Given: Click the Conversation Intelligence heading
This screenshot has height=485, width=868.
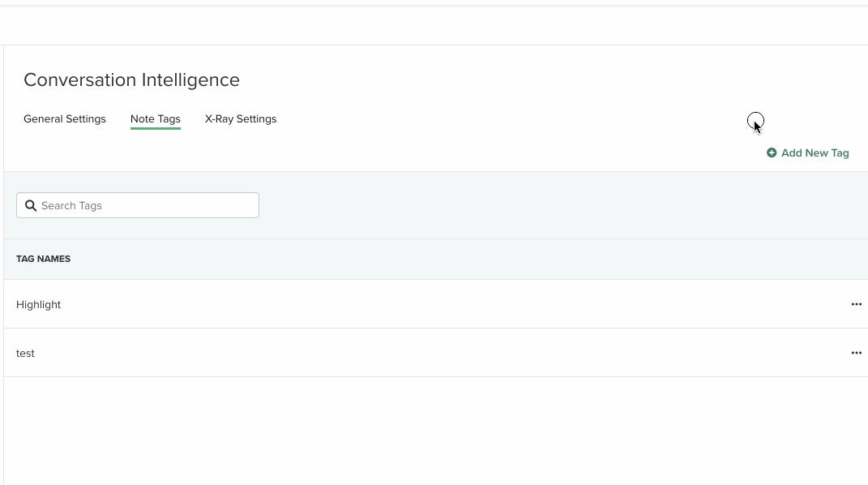Looking at the screenshot, I should pyautogui.click(x=131, y=79).
